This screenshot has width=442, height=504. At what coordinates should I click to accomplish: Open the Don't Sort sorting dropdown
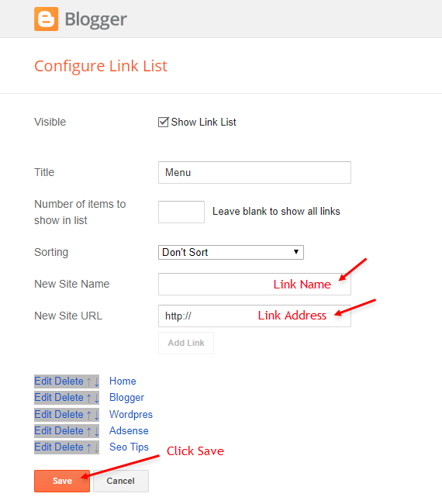(231, 252)
